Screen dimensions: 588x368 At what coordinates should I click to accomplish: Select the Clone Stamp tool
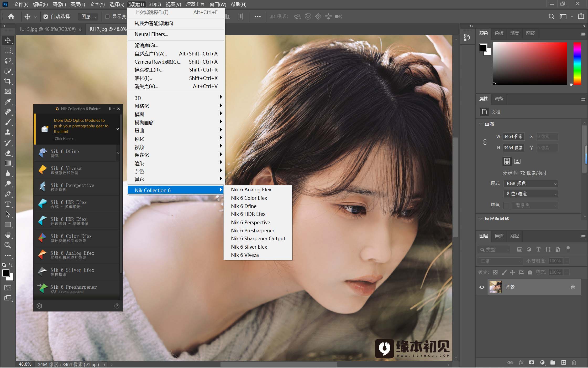8,132
